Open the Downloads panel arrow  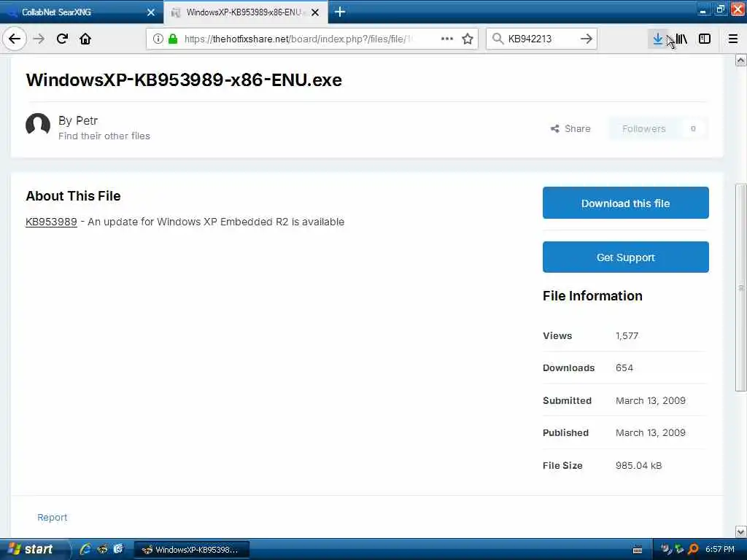click(657, 39)
